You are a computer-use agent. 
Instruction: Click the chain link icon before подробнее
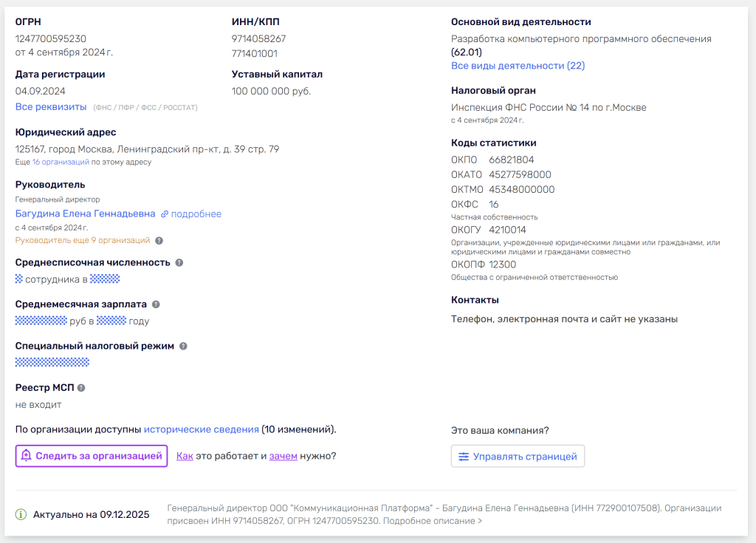click(x=165, y=214)
